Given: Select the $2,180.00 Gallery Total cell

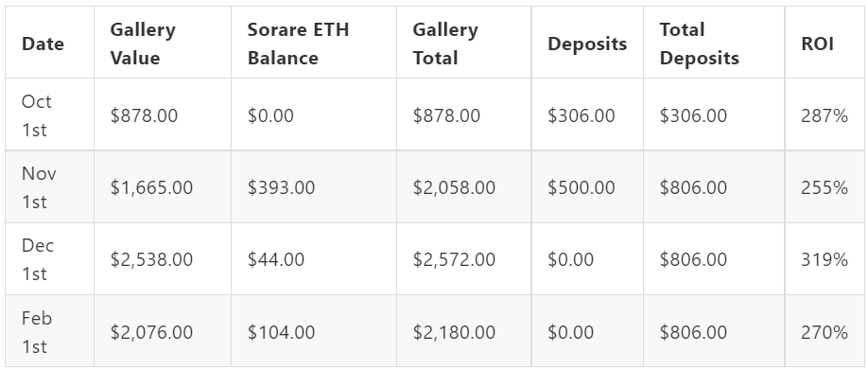Looking at the screenshot, I should coord(464,331).
